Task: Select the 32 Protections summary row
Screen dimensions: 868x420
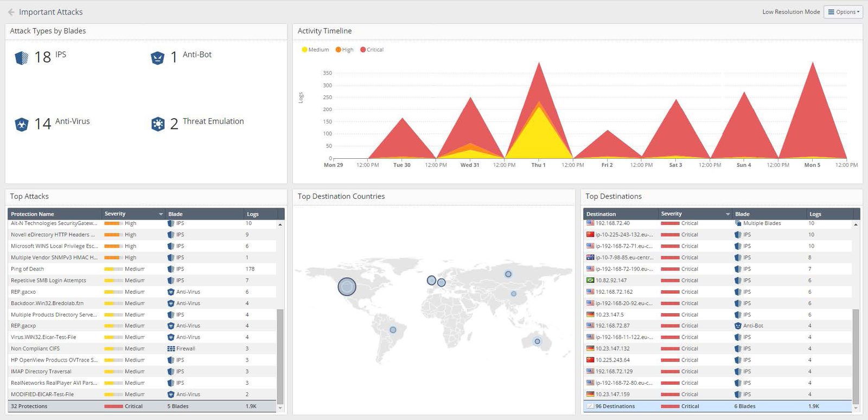Action: coord(142,406)
